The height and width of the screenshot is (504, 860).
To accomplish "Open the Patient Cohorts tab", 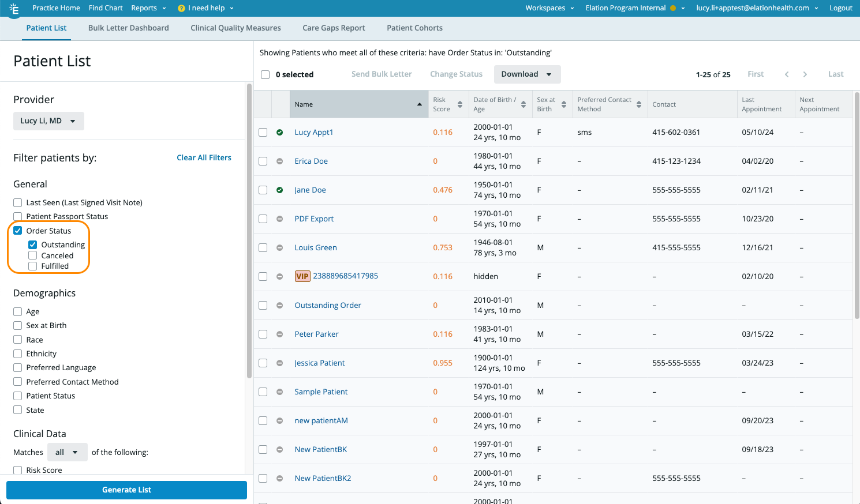I will click(414, 28).
